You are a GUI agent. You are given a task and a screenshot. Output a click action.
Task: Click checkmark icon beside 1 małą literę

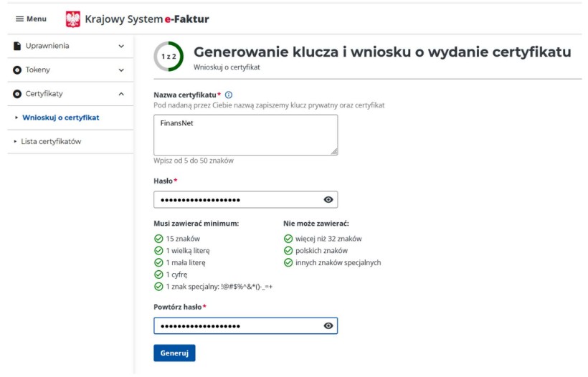(158, 263)
